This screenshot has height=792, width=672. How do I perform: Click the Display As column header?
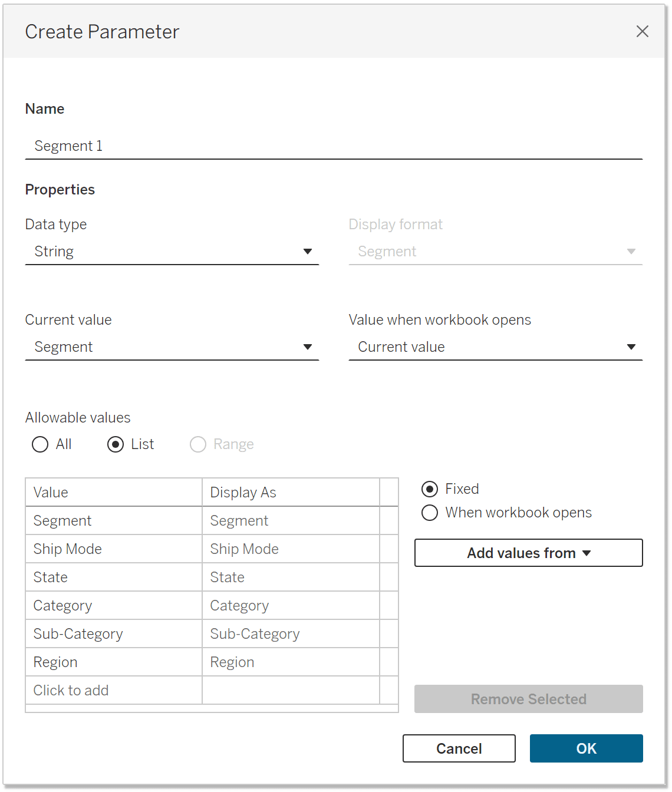291,493
